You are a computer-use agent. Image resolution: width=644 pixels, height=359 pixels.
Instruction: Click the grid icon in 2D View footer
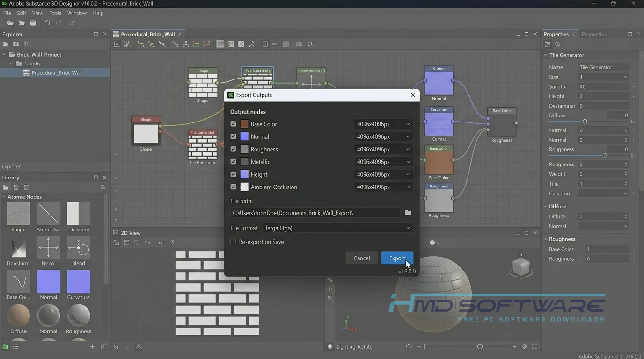coord(139,346)
